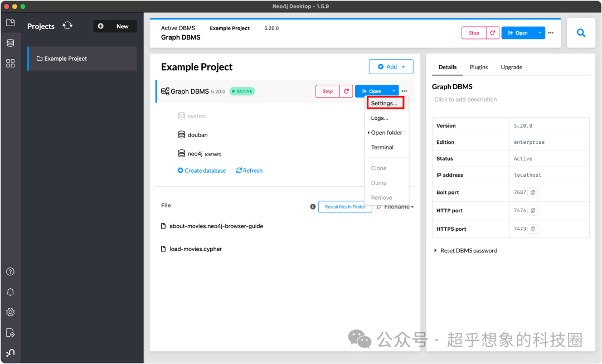Image resolution: width=602 pixels, height=364 pixels.
Task: Click the neo4j default database icon
Action: pyautogui.click(x=182, y=154)
